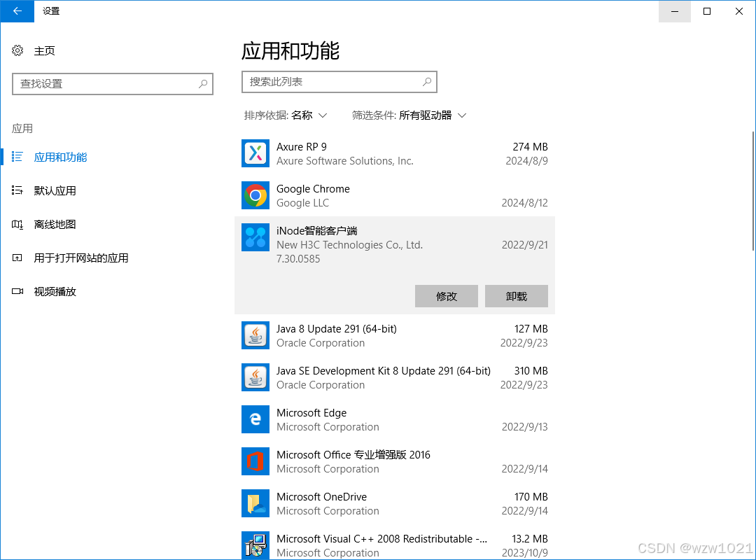
Task: Maximize the 设置 window
Action: [707, 11]
